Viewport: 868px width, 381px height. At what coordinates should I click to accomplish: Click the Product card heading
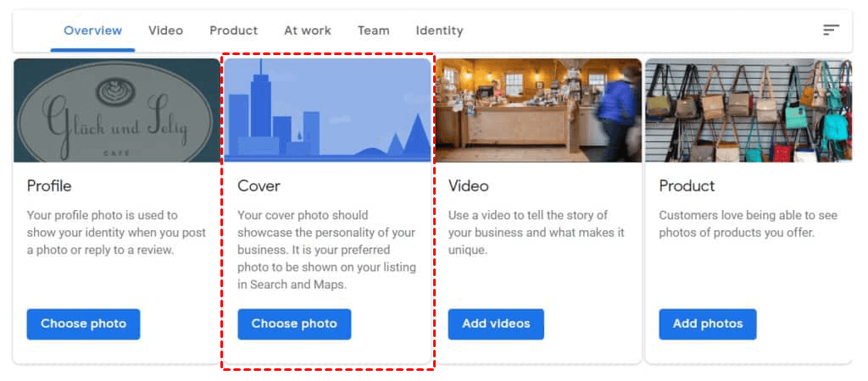pyautogui.click(x=687, y=185)
